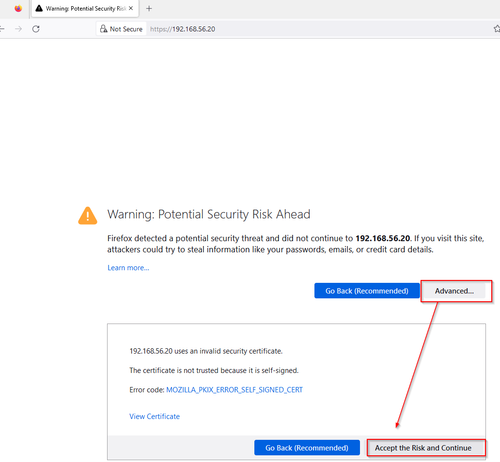Click the upper 'Go Back (Recommended)' button

tap(367, 291)
